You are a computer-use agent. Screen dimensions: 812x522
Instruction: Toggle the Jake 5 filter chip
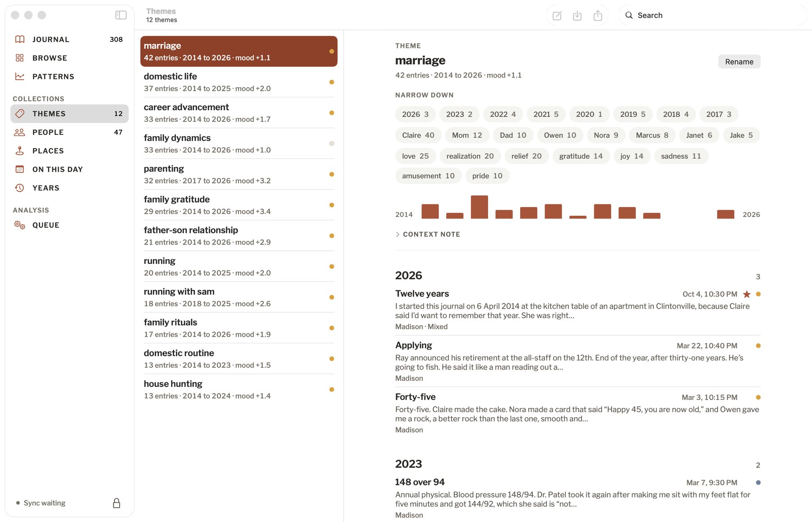[x=741, y=135]
